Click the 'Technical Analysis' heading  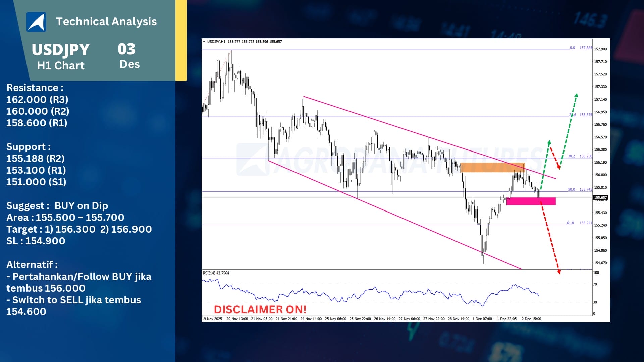click(106, 22)
